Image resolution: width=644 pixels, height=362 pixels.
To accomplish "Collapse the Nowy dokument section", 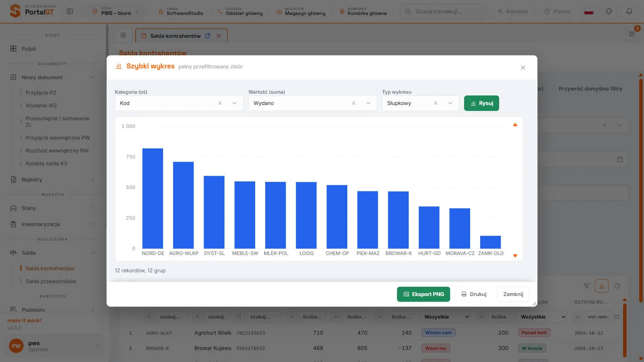I will (x=52, y=77).
